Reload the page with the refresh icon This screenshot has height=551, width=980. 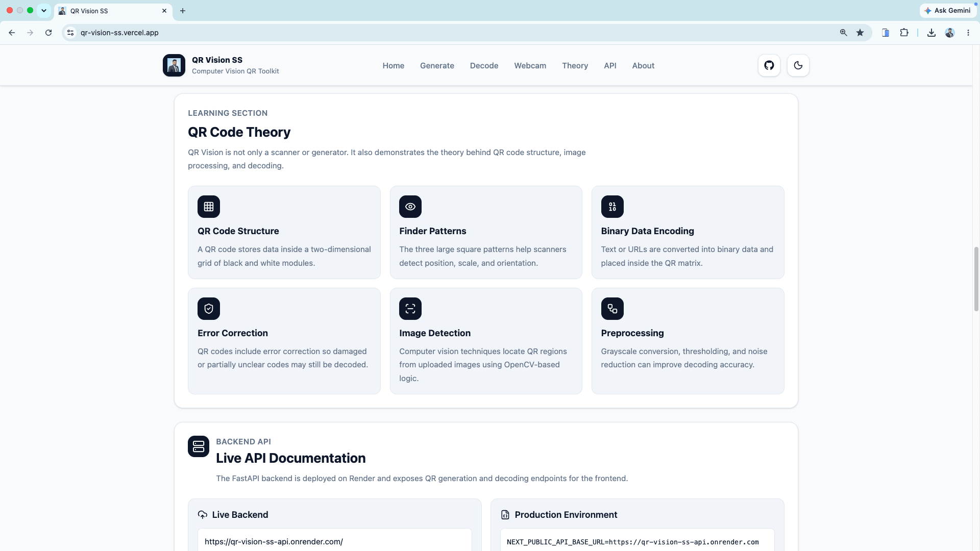click(x=48, y=33)
